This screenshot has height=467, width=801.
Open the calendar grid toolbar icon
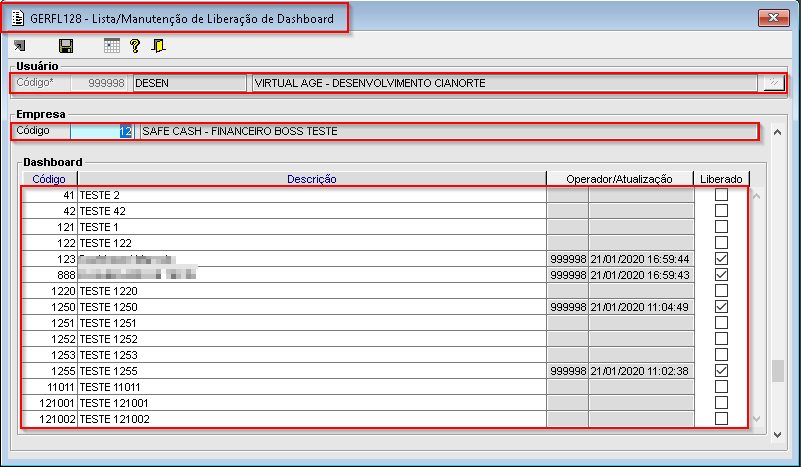point(111,46)
